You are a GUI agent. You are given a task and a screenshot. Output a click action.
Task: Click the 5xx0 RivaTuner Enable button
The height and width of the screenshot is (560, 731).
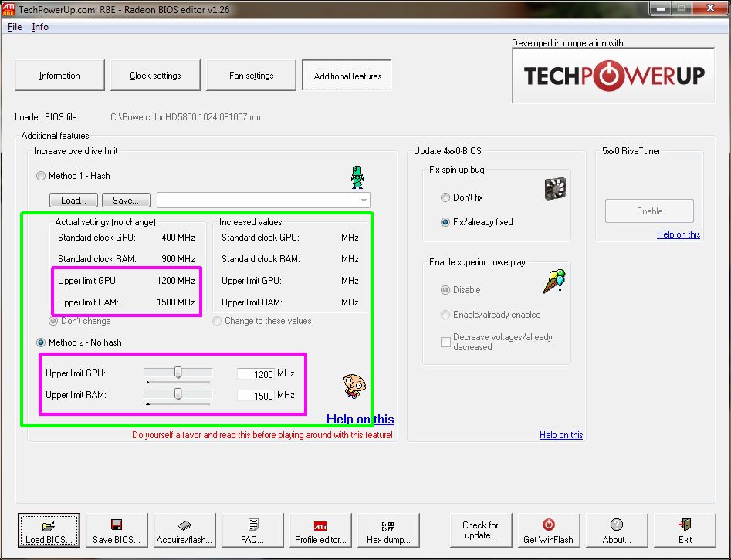coord(649,211)
